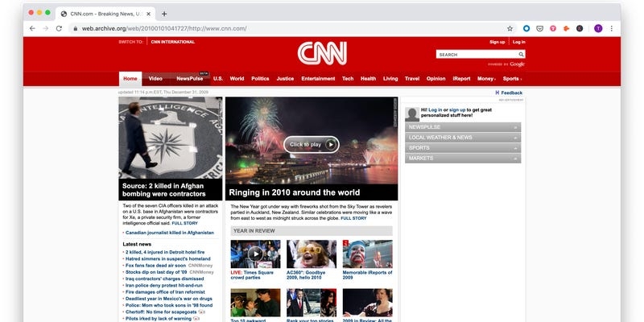This screenshot has height=322, width=644.
Task: Open the Video nav tab
Action: 155,79
